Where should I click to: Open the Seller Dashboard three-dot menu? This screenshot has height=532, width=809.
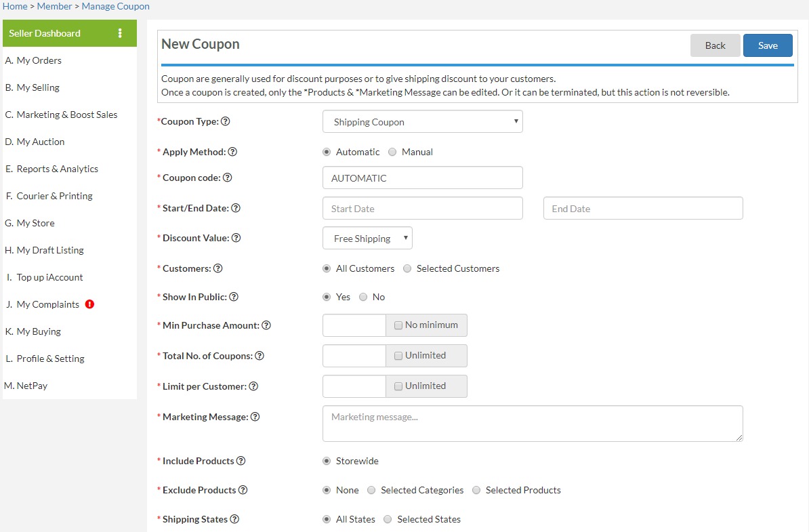(x=120, y=33)
